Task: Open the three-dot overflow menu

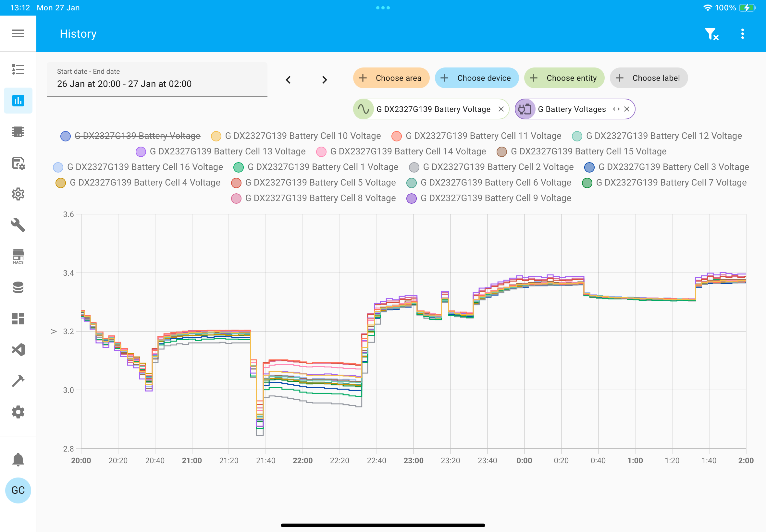Action: point(742,34)
